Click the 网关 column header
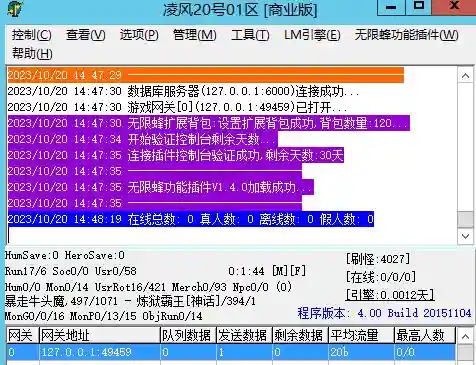Screen dimensions: 476x365 pyautogui.click(x=22, y=335)
